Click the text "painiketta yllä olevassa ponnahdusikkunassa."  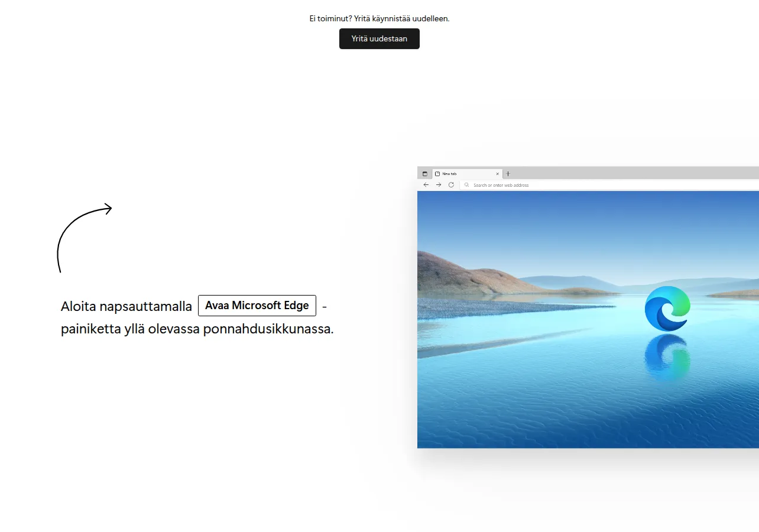(197, 329)
